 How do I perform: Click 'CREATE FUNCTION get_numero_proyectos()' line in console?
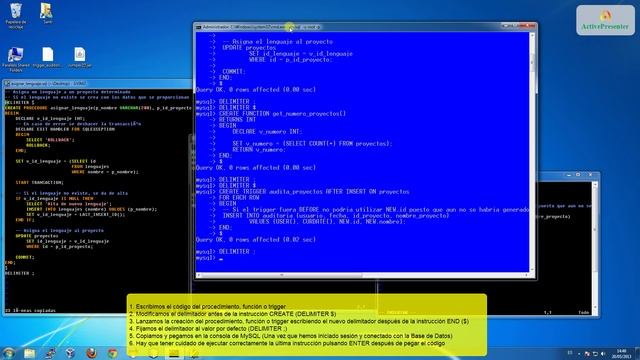pyautogui.click(x=282, y=113)
